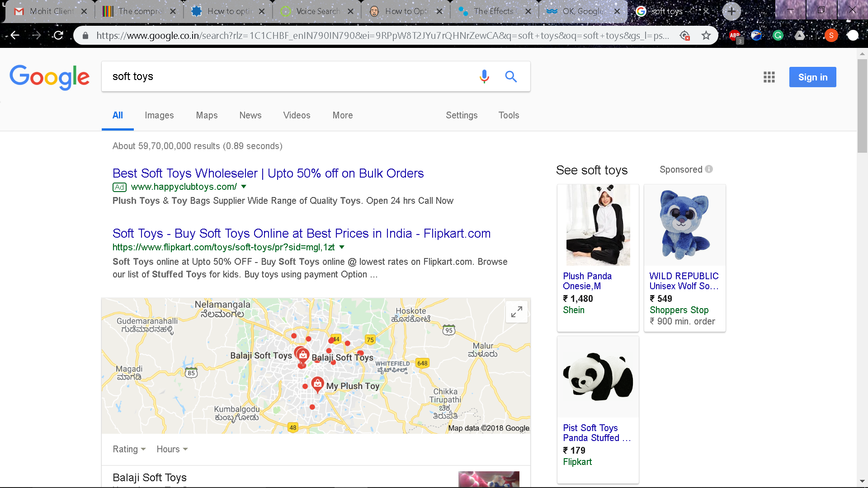Click the voice search microphone icon
Image resolution: width=868 pixels, height=488 pixels.
(x=484, y=76)
